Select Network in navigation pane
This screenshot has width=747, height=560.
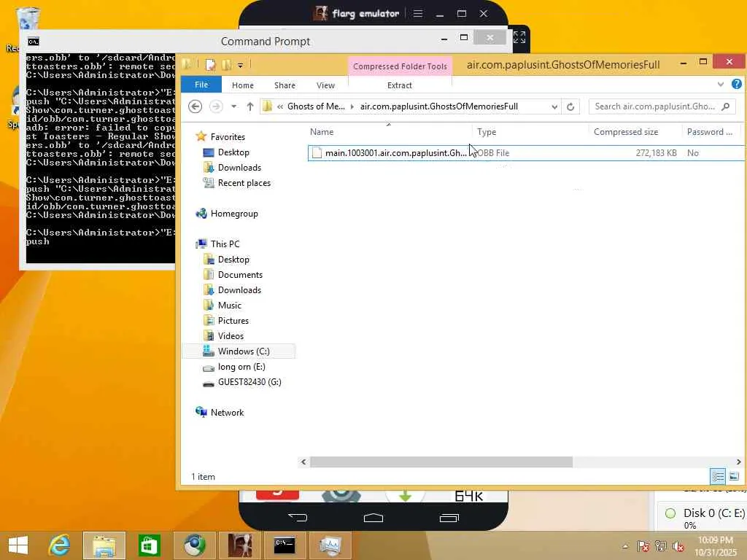click(227, 413)
